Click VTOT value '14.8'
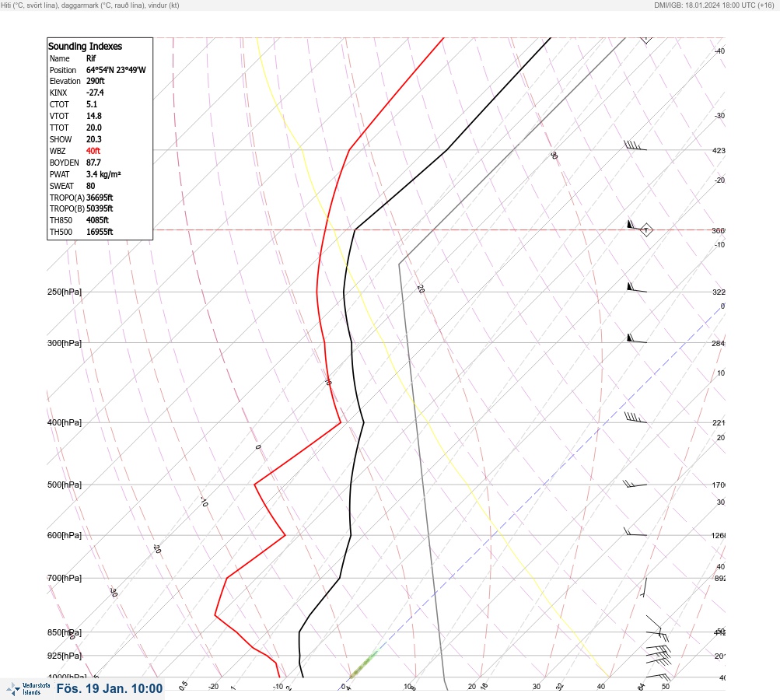 [x=94, y=116]
